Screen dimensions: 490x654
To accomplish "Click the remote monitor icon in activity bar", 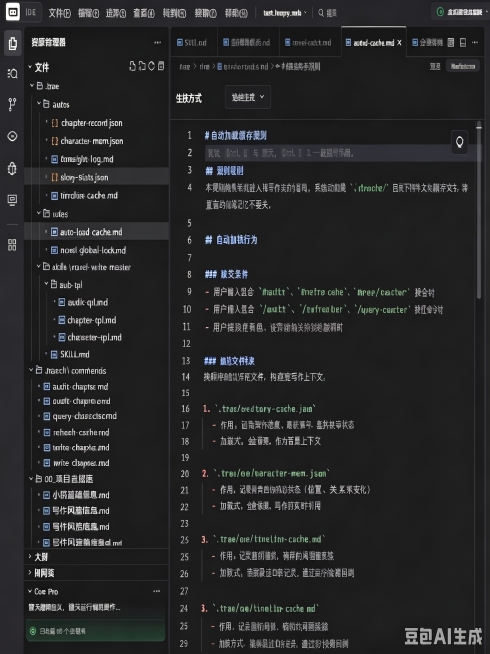I will click(x=13, y=200).
